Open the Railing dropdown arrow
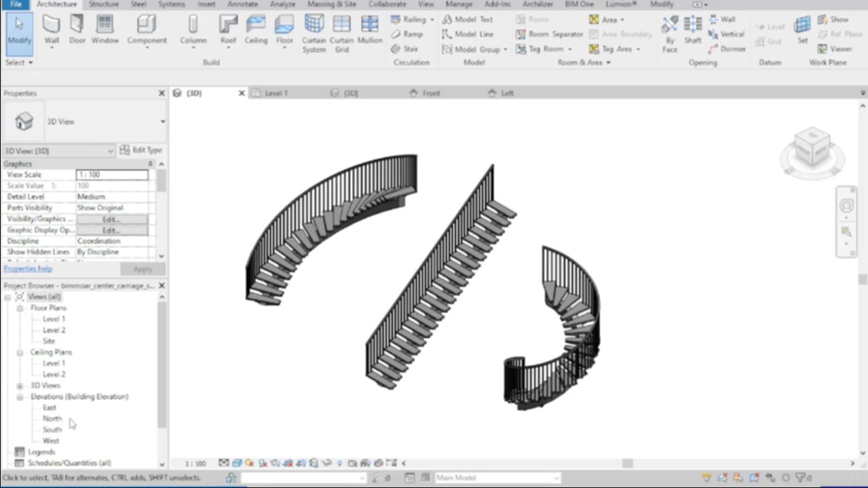868x488 pixels. [432, 20]
